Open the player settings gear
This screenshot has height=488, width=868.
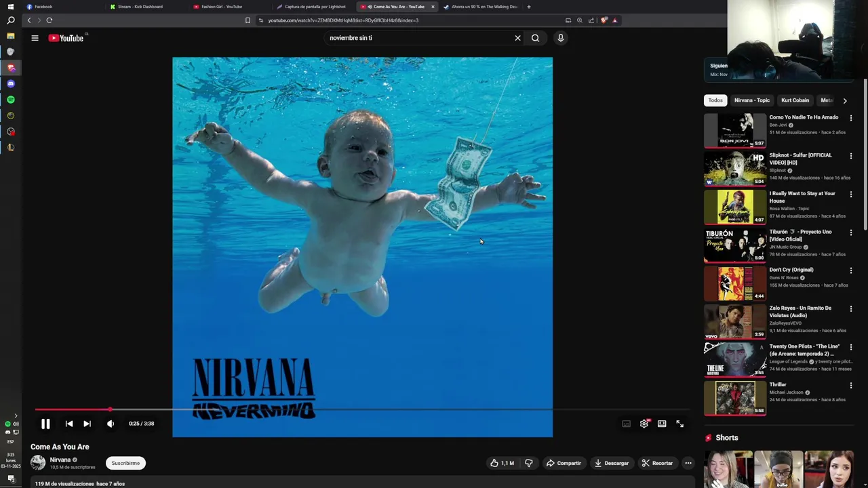click(x=644, y=424)
